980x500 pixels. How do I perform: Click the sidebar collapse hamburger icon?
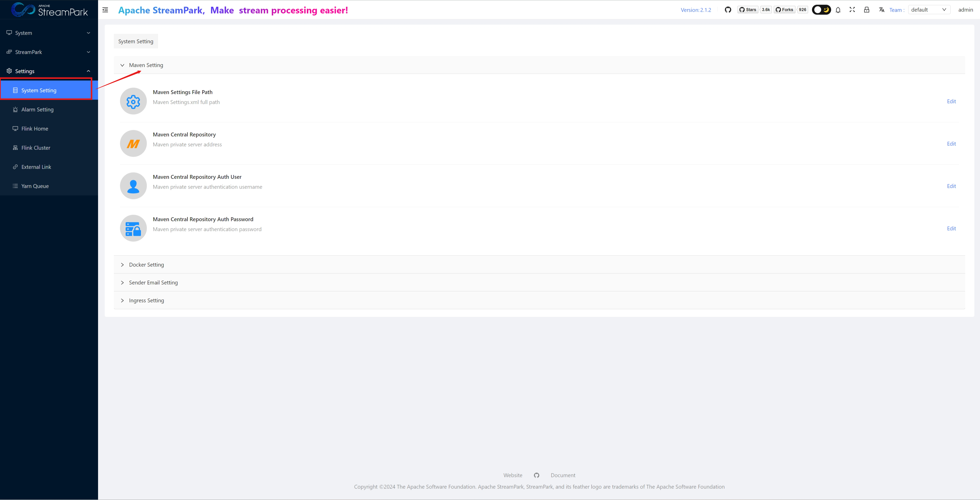point(105,10)
